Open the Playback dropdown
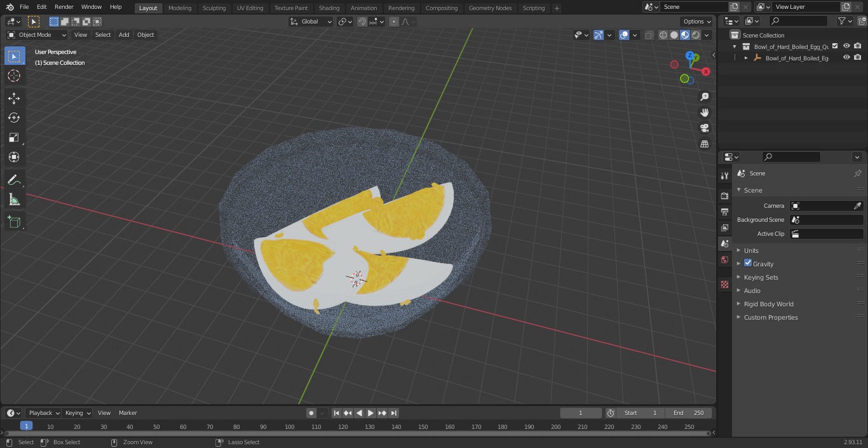Screen dimensions: 868x448 point(44,413)
